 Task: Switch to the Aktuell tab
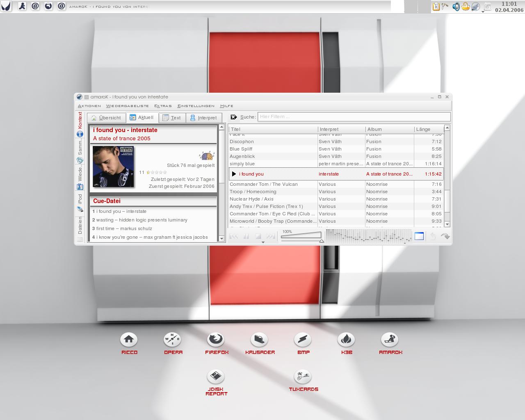click(142, 117)
